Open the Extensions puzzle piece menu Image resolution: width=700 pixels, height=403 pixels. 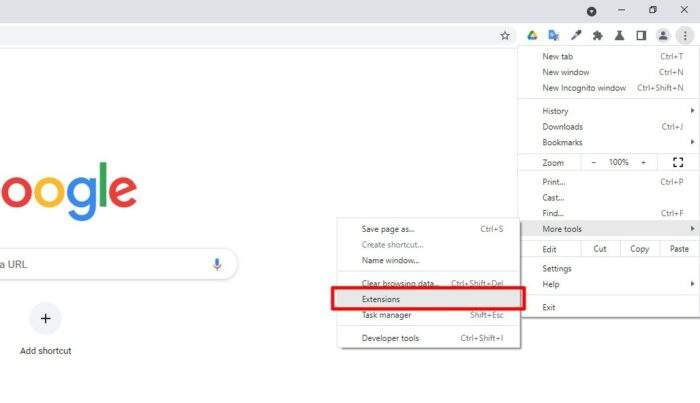597,36
